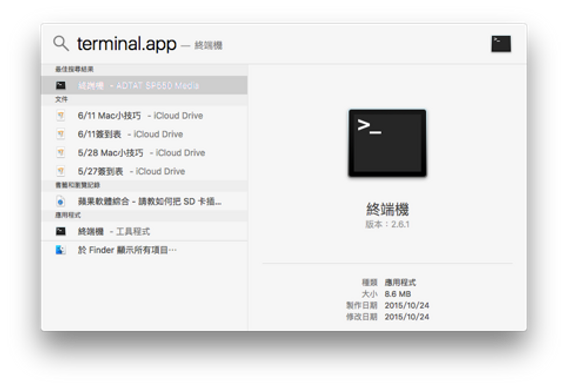Click document icon beside 5/27簽到表
This screenshot has width=566, height=388.
point(61,171)
